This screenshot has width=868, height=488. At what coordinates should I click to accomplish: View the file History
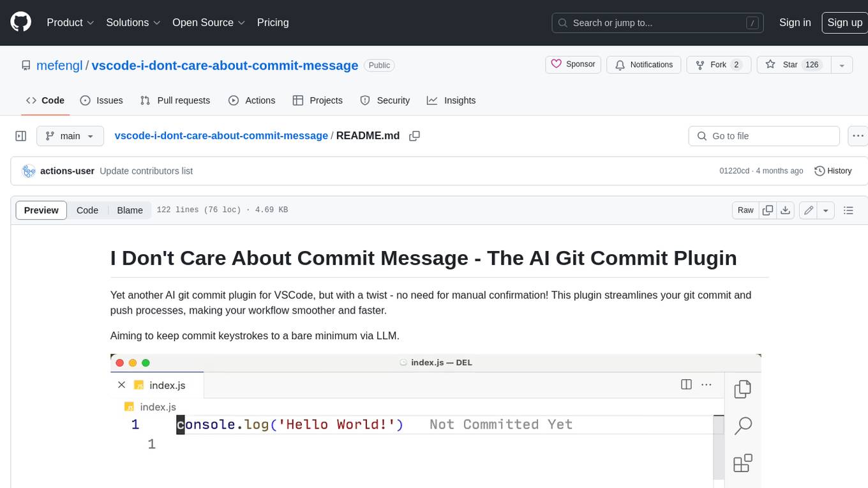(x=833, y=171)
